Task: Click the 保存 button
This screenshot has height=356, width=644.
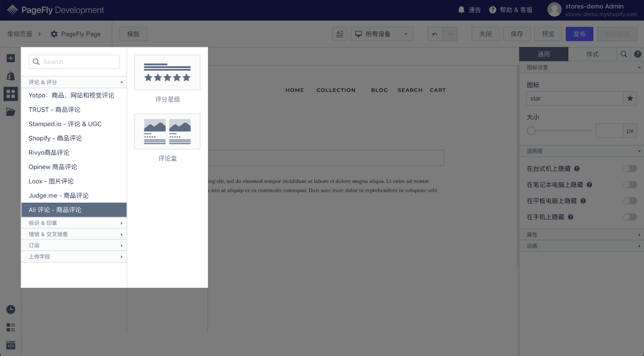Action: [x=516, y=34]
